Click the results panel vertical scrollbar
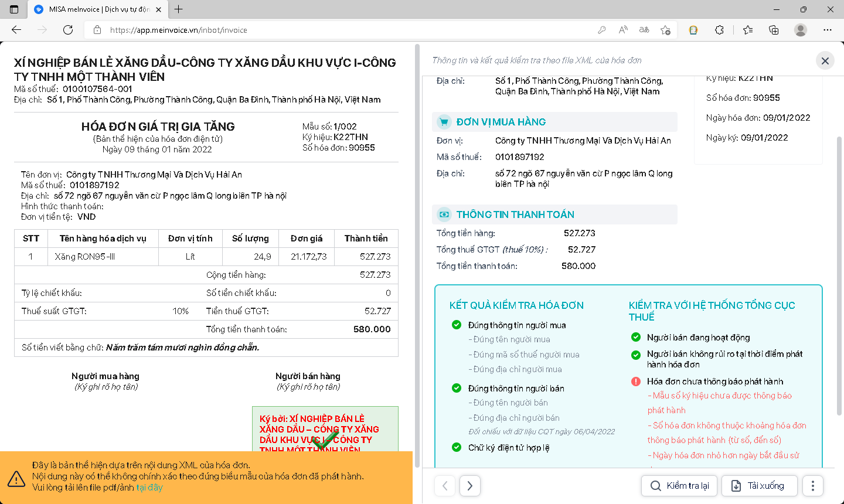Screen dimensions: 844x504 click(839, 275)
